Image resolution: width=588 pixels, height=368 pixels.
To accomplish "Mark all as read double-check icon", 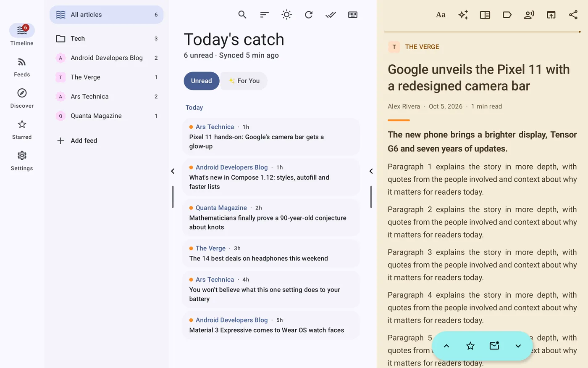I will tap(331, 15).
